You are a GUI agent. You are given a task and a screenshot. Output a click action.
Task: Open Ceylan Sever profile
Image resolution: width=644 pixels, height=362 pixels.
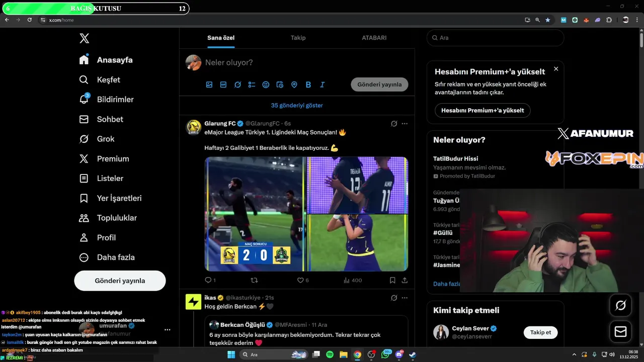[x=470, y=328]
